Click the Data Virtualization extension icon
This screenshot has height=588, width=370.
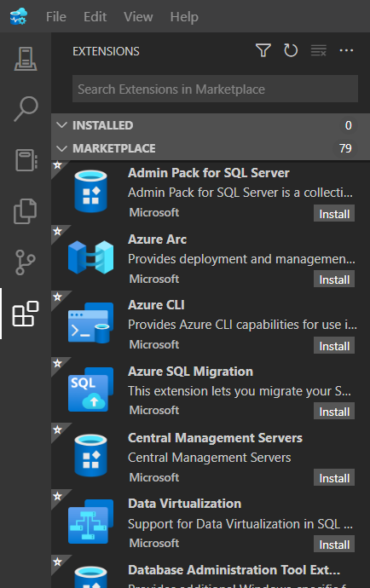tap(90, 522)
